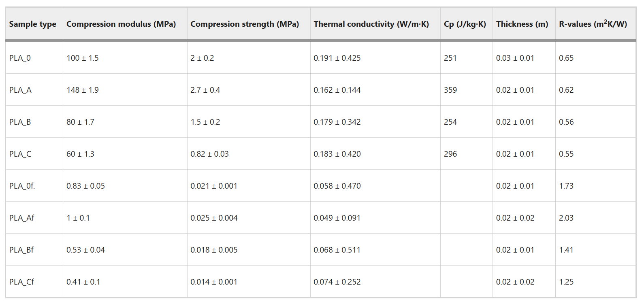Select the Cp value 359
Image resolution: width=644 pixels, height=304 pixels.
tap(450, 90)
